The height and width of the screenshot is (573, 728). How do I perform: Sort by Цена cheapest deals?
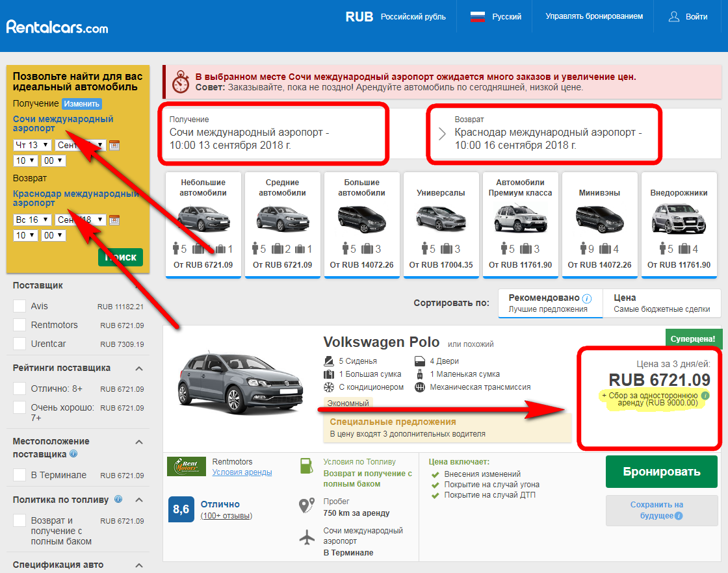[662, 303]
